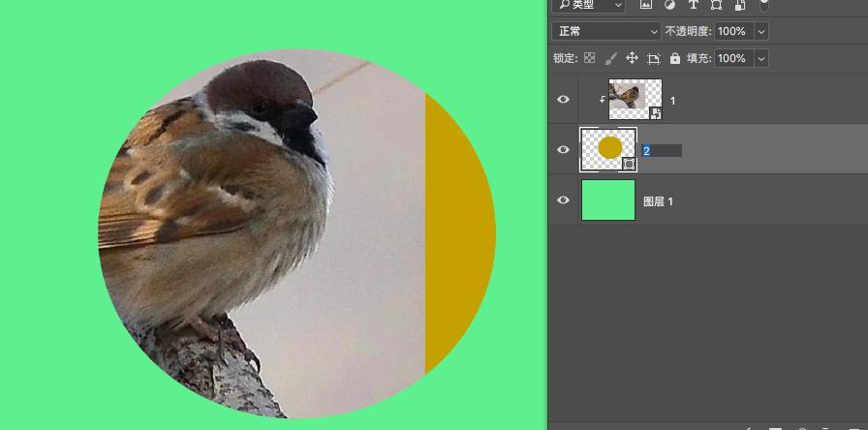Viewport: 868px width, 430px height.
Task: Lock image pixels brush icon
Action: pyautogui.click(x=610, y=58)
